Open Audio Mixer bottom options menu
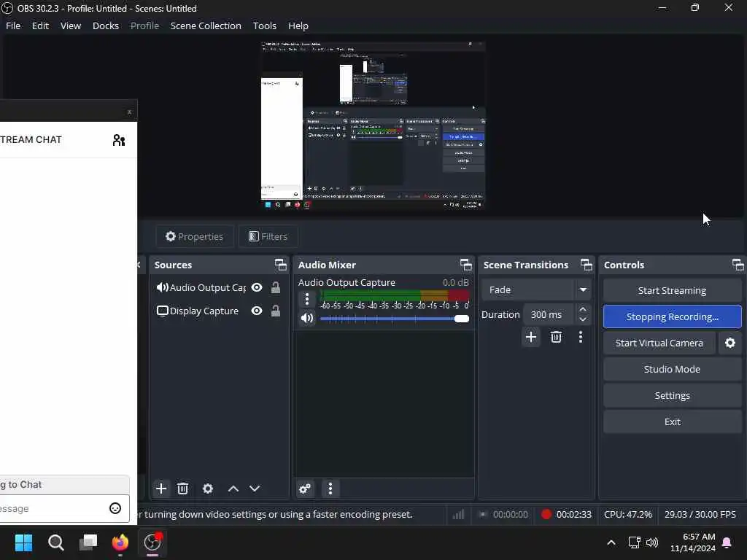The width and height of the screenshot is (747, 560). [330, 489]
